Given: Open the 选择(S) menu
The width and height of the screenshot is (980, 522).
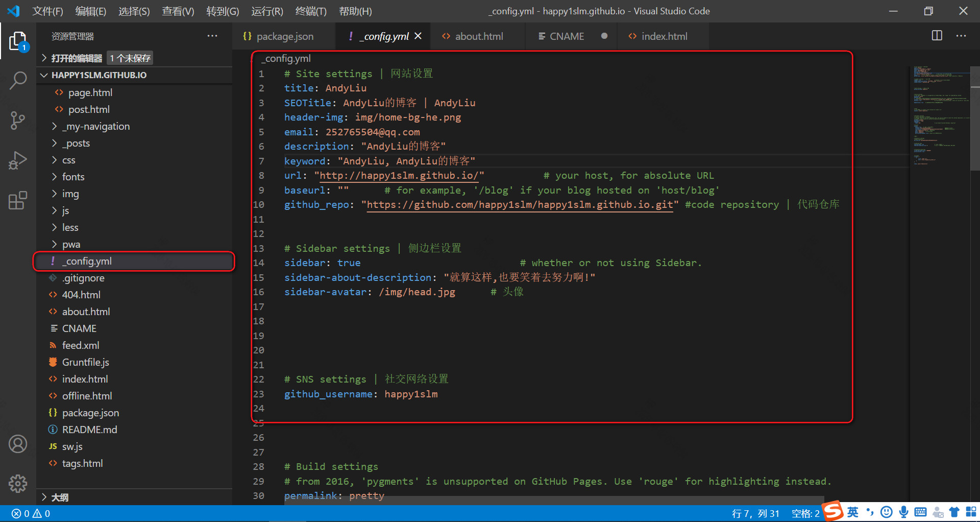Looking at the screenshot, I should [x=134, y=11].
